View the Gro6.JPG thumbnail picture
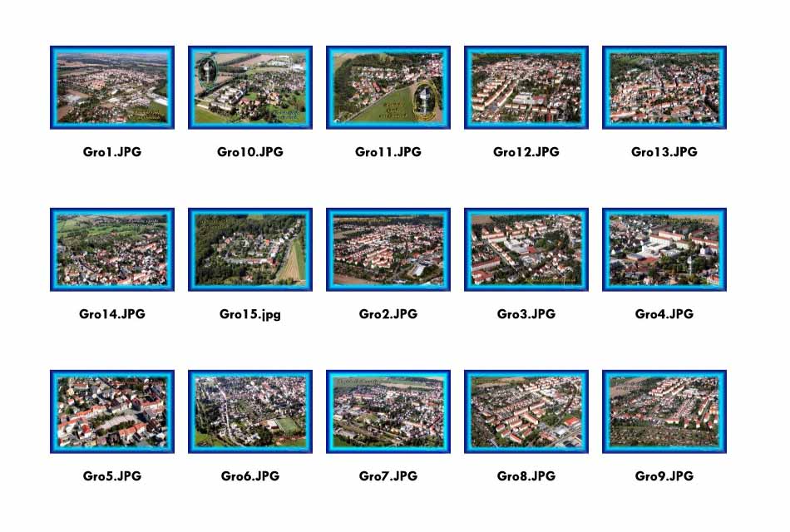The width and height of the screenshot is (790, 532). (x=250, y=411)
